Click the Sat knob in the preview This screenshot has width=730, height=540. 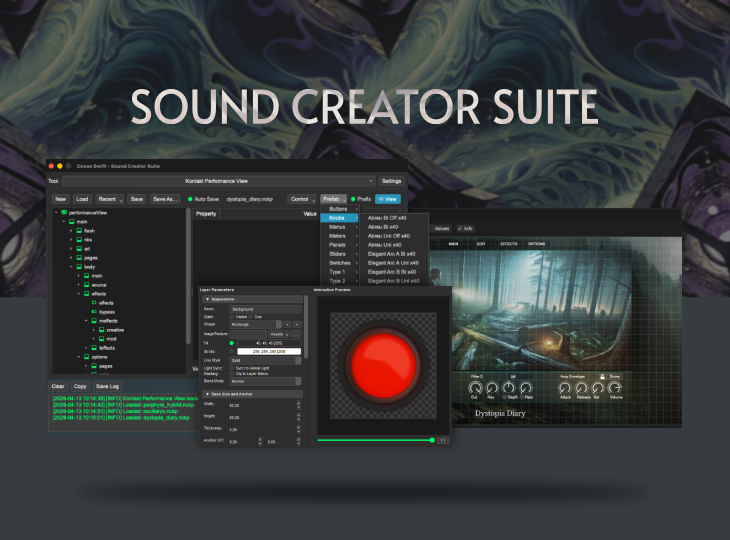click(598, 387)
